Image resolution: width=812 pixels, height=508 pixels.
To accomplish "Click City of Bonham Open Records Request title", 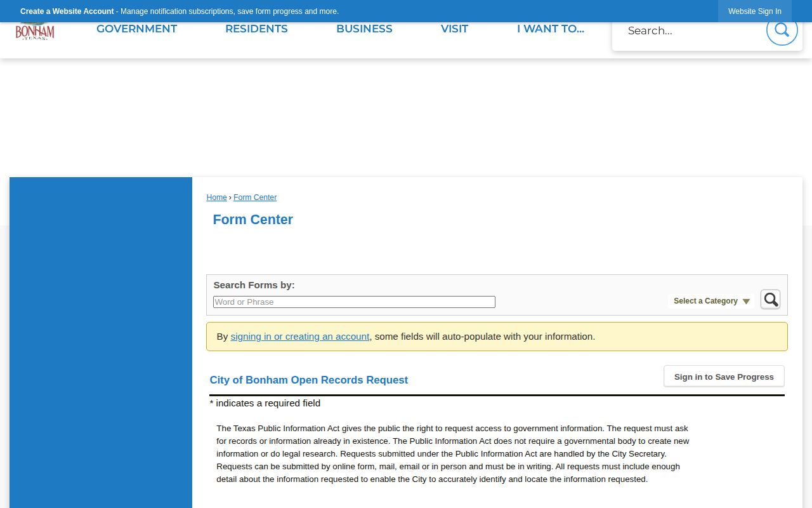I will (x=309, y=380).
